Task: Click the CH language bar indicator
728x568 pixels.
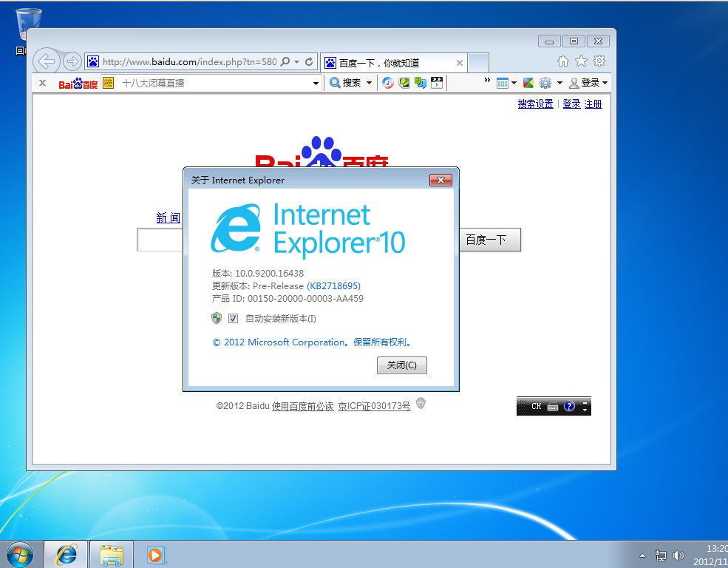Action: pos(537,406)
